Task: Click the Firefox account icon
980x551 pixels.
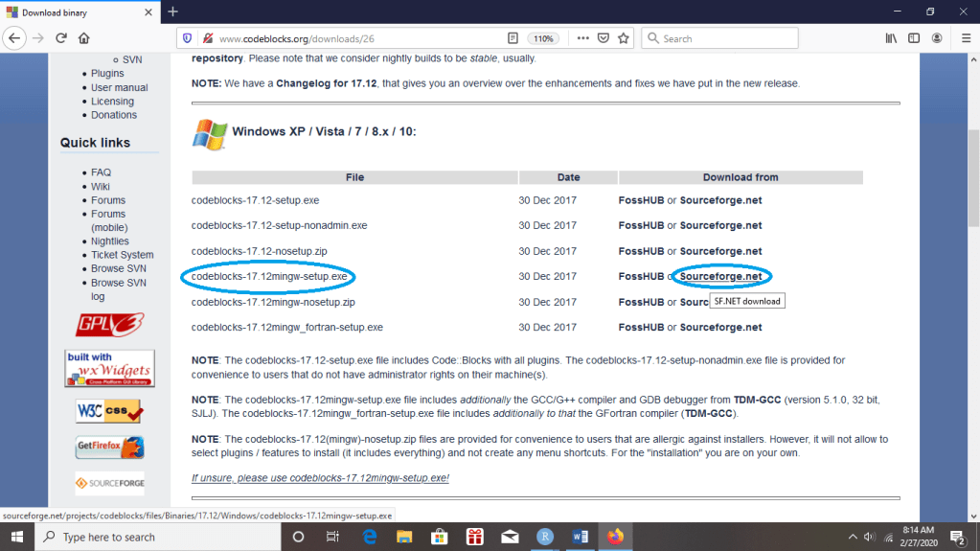Action: click(938, 38)
